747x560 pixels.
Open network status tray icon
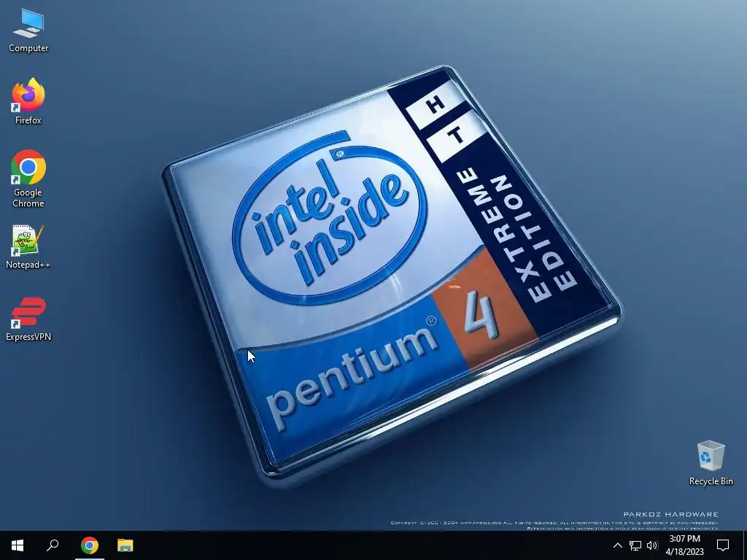pyautogui.click(x=635, y=545)
